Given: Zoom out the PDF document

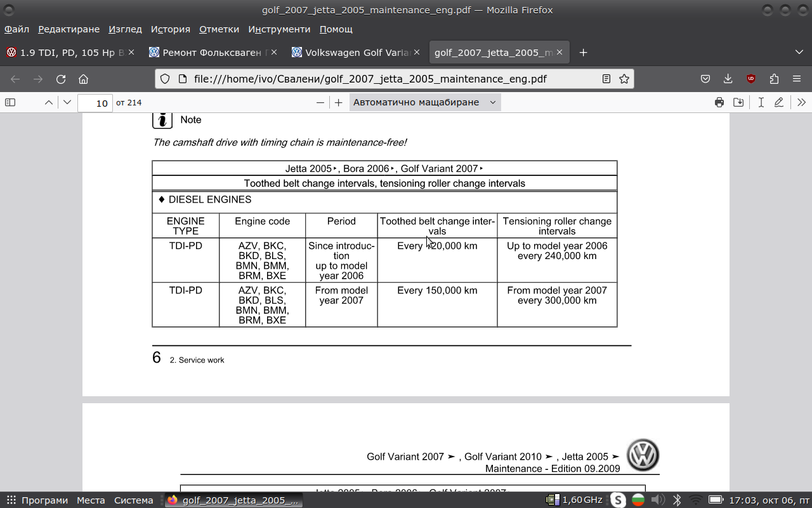Looking at the screenshot, I should click(x=320, y=102).
